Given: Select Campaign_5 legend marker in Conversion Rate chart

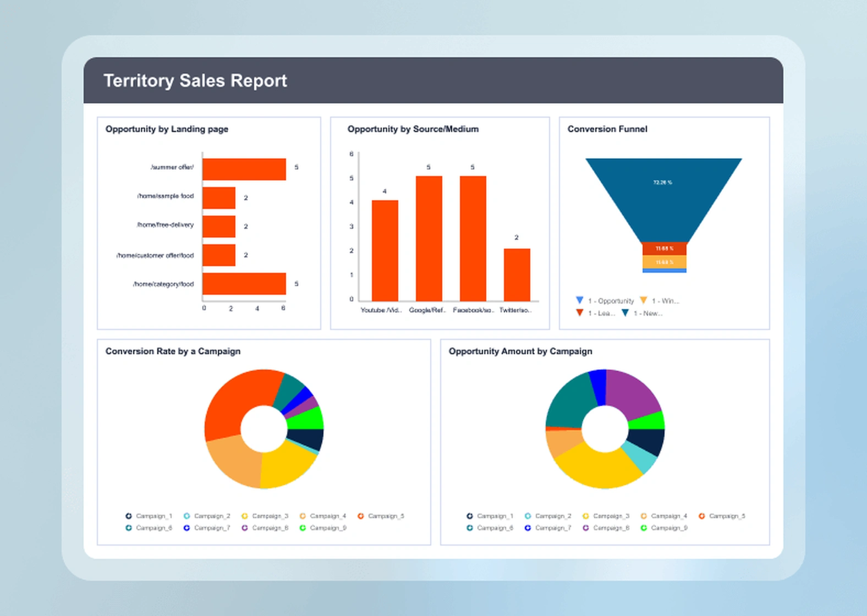Looking at the screenshot, I should (x=361, y=516).
